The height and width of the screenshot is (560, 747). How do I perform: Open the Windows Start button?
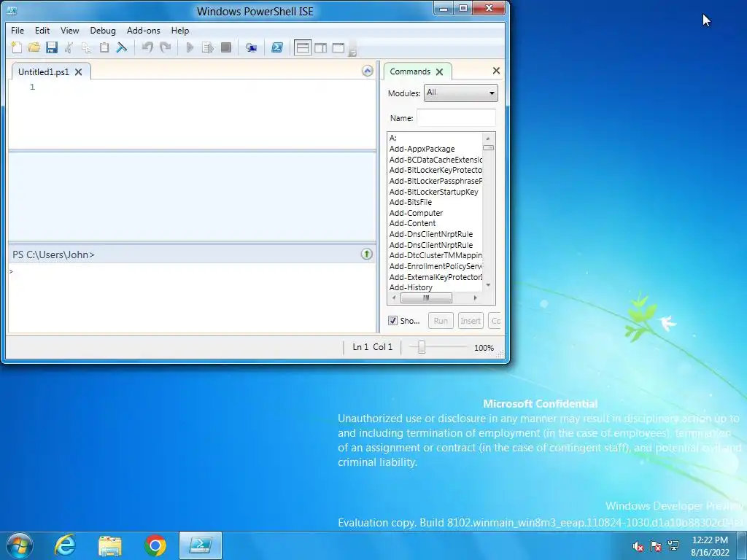19,545
